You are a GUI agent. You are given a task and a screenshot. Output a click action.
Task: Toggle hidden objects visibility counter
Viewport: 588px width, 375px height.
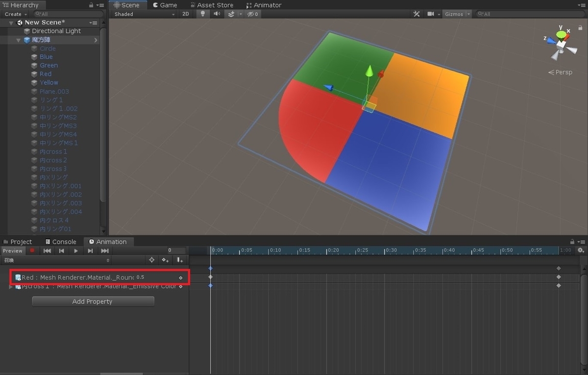click(253, 14)
